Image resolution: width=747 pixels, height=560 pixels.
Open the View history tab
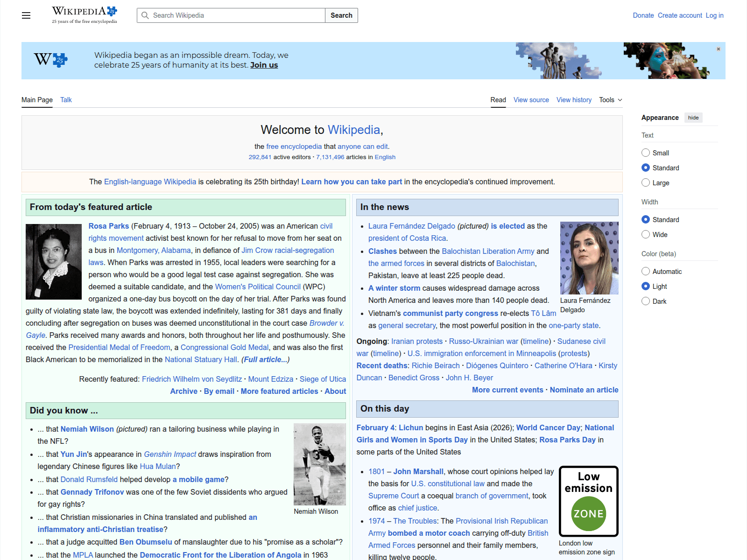(x=574, y=100)
